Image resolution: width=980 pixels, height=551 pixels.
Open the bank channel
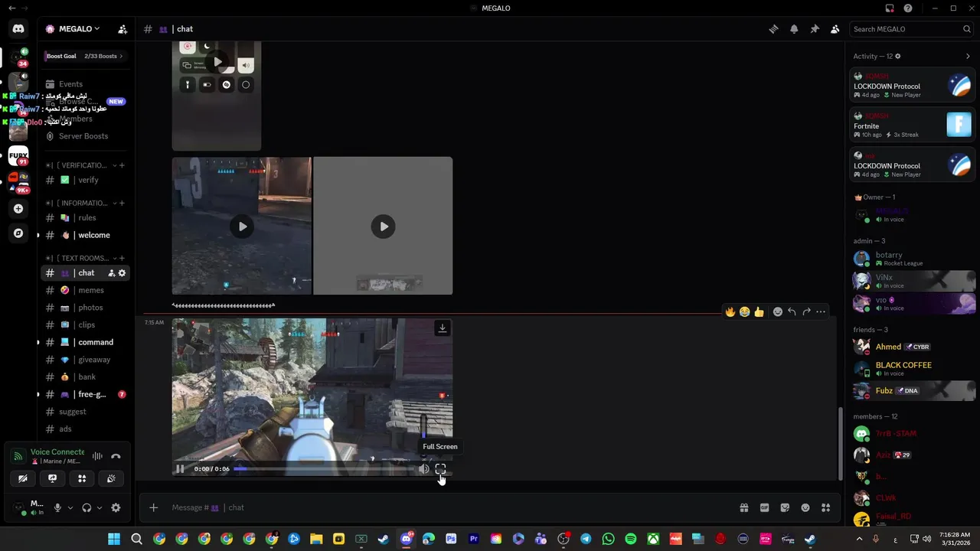(x=86, y=377)
